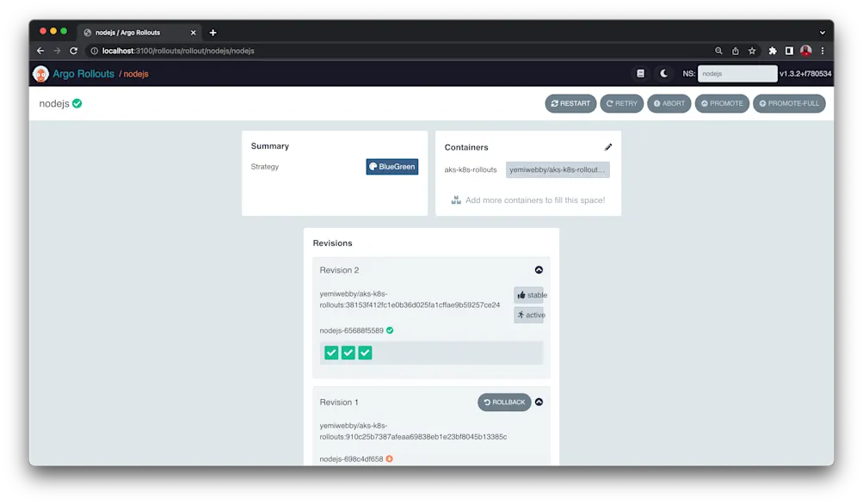863x504 pixels.
Task: Open the tab search dropdown arrow
Action: tap(823, 33)
